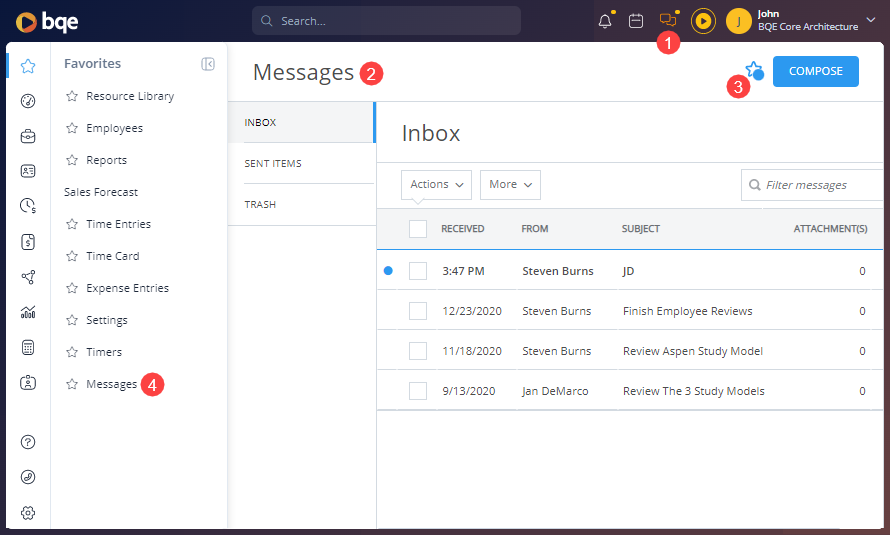Open the Actions dropdown
Screen dimensions: 890x535
click(436, 185)
